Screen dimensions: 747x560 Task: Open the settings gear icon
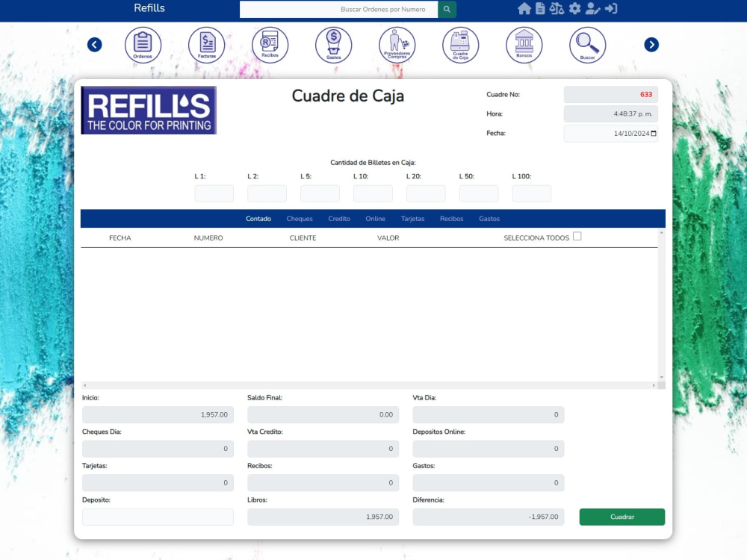[575, 8]
